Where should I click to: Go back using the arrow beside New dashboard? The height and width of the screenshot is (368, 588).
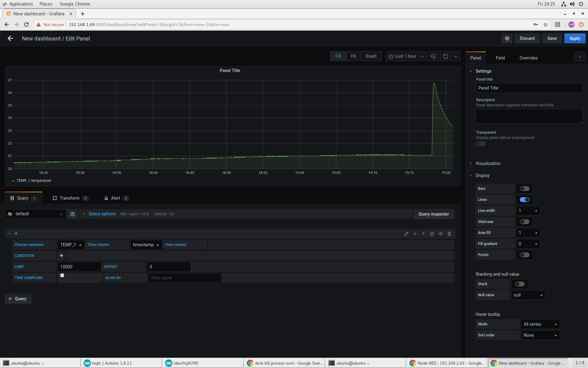tap(10, 38)
